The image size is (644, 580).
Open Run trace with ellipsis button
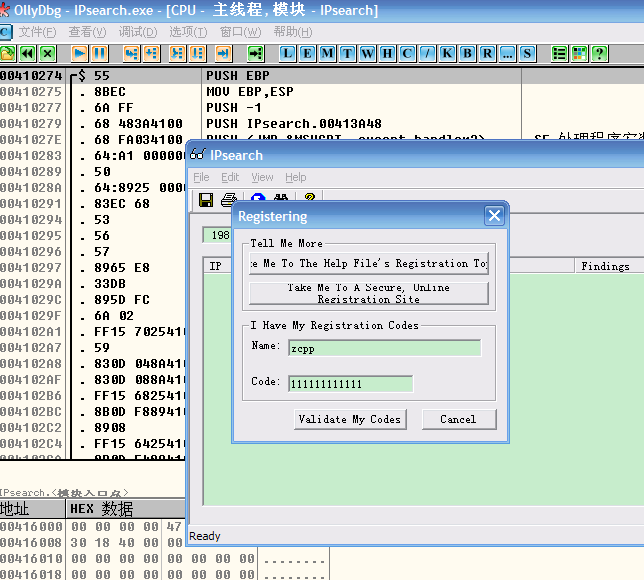click(508, 54)
